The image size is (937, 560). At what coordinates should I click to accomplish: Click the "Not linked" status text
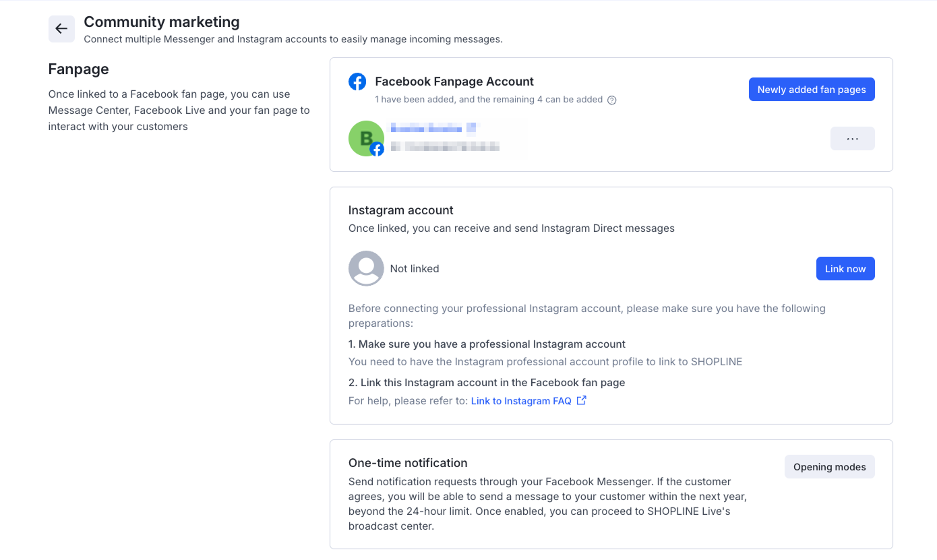click(x=415, y=269)
